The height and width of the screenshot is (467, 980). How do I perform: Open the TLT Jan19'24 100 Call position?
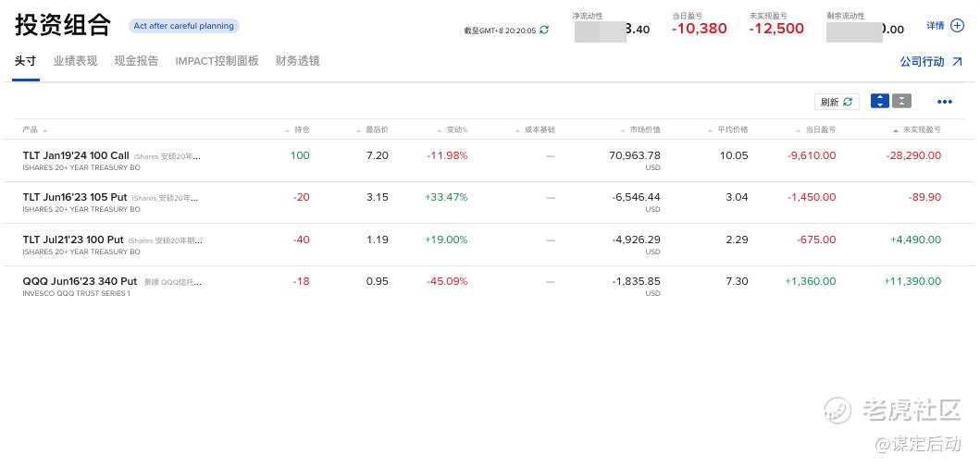pyautogui.click(x=76, y=155)
